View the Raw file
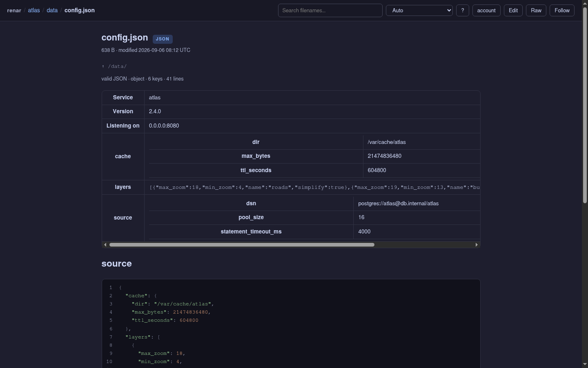588x368 pixels. (536, 11)
